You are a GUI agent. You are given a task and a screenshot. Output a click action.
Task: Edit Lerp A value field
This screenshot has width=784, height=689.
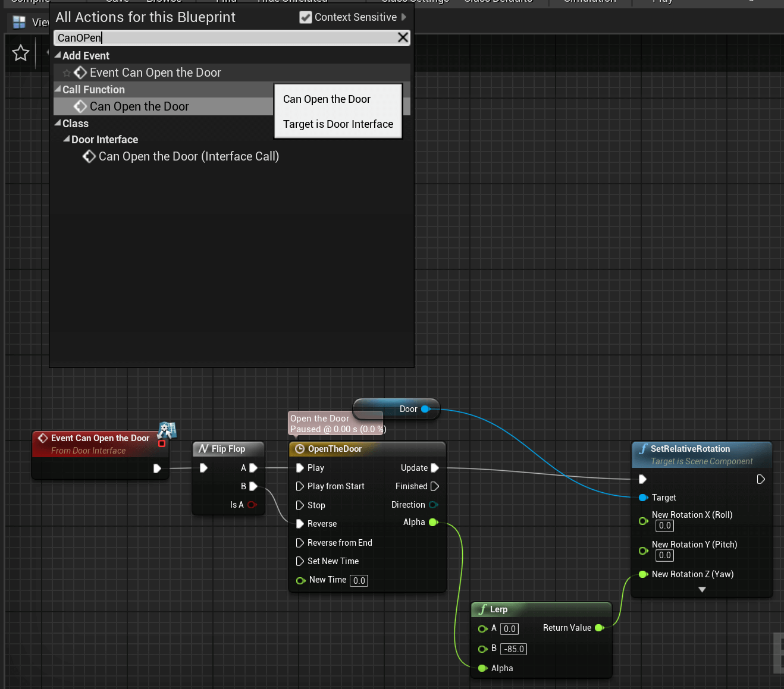(x=509, y=629)
